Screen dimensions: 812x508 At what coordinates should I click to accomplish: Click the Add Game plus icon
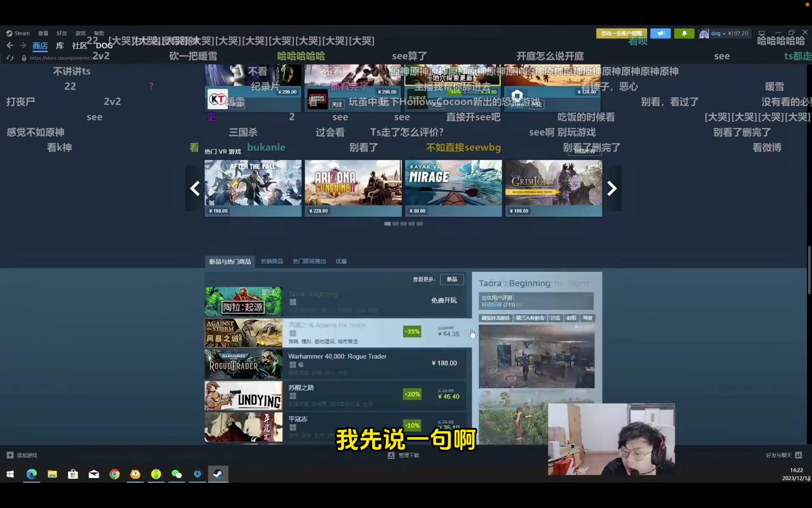pos(10,455)
